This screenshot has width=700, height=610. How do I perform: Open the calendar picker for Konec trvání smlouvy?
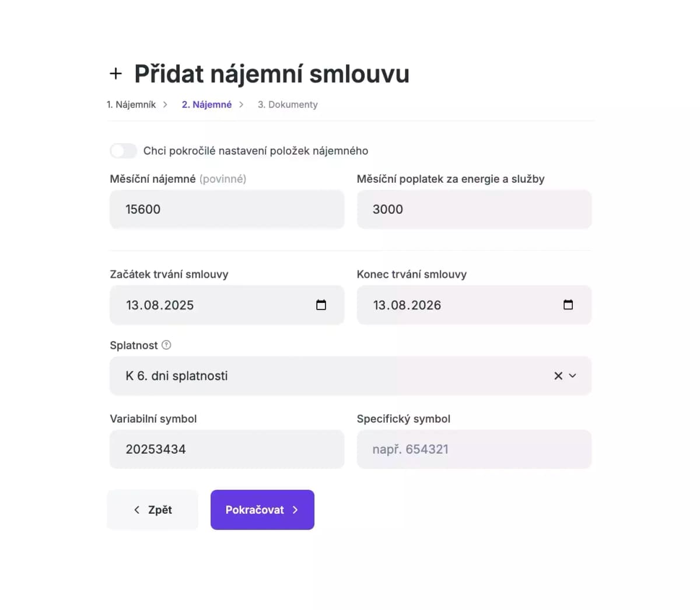click(x=568, y=304)
